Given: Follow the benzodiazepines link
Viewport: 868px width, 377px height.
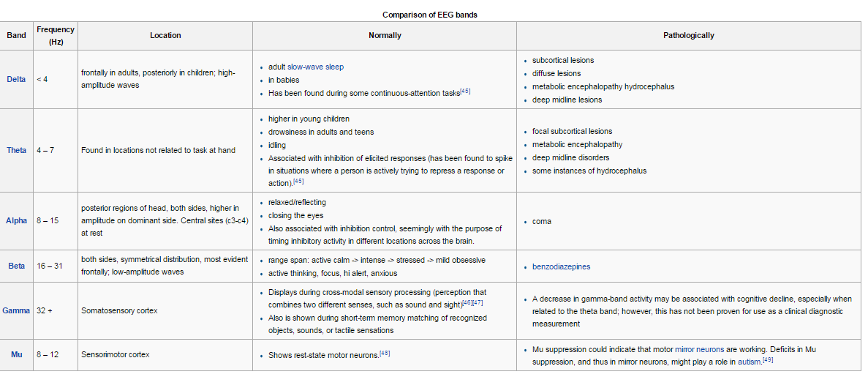Looking at the screenshot, I should pos(561,266).
